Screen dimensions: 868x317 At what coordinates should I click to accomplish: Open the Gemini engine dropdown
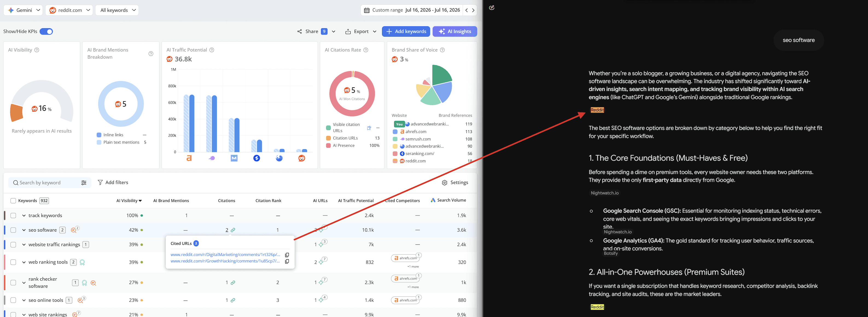click(23, 10)
